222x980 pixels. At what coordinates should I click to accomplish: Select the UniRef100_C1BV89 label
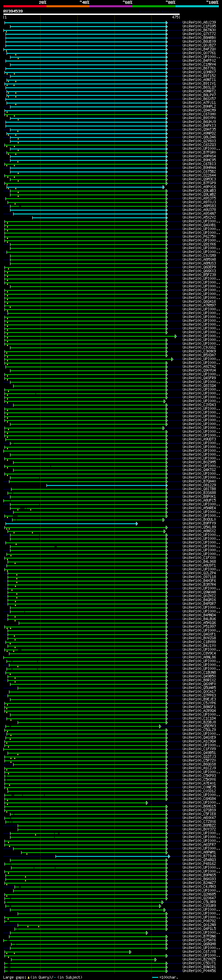point(199,642)
